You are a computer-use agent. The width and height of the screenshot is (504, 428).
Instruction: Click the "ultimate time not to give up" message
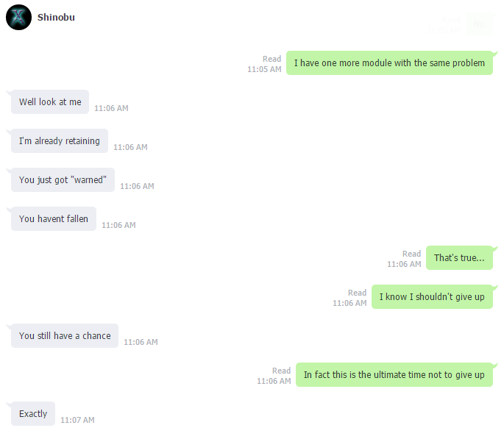pos(394,374)
